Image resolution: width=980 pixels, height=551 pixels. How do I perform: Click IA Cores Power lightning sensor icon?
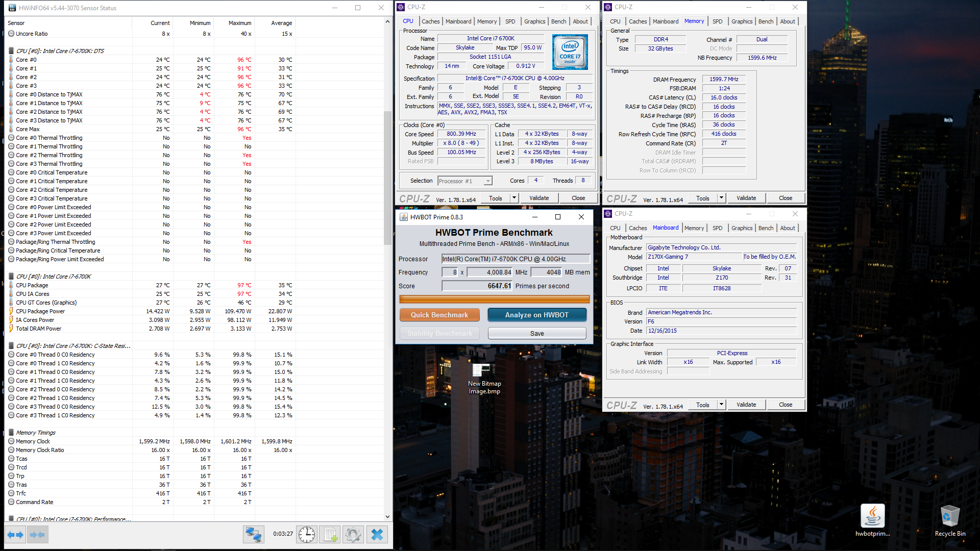pyautogui.click(x=11, y=320)
